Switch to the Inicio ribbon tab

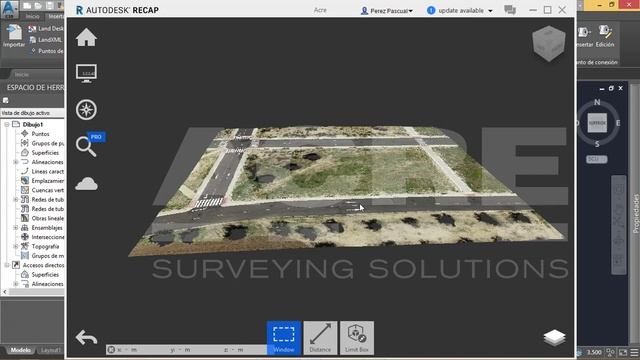pyautogui.click(x=32, y=16)
